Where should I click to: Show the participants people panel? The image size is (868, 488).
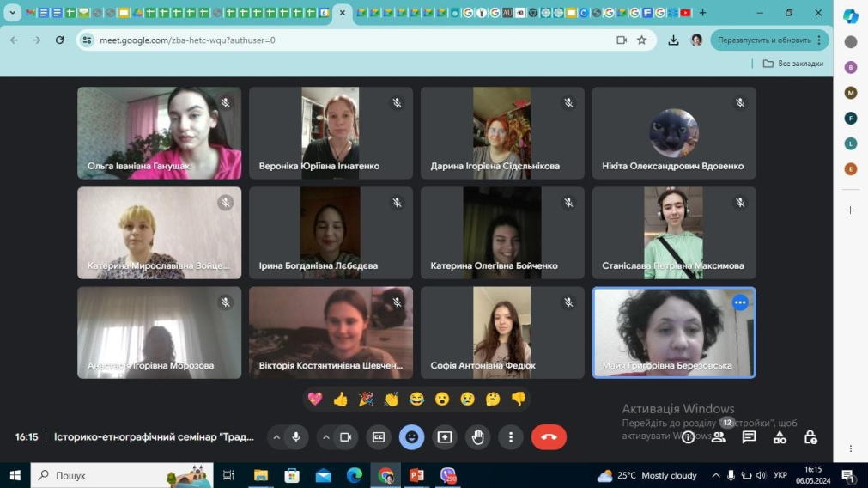pyautogui.click(x=719, y=437)
